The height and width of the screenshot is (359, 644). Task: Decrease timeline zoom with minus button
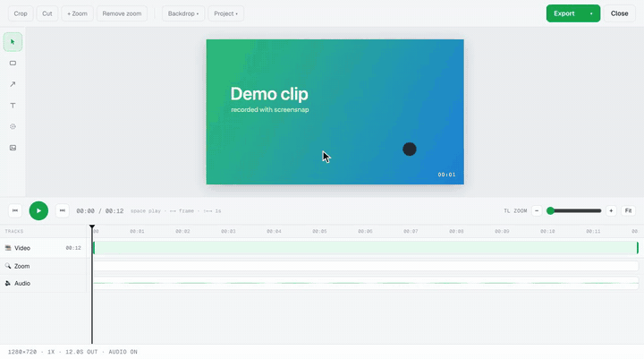point(537,210)
